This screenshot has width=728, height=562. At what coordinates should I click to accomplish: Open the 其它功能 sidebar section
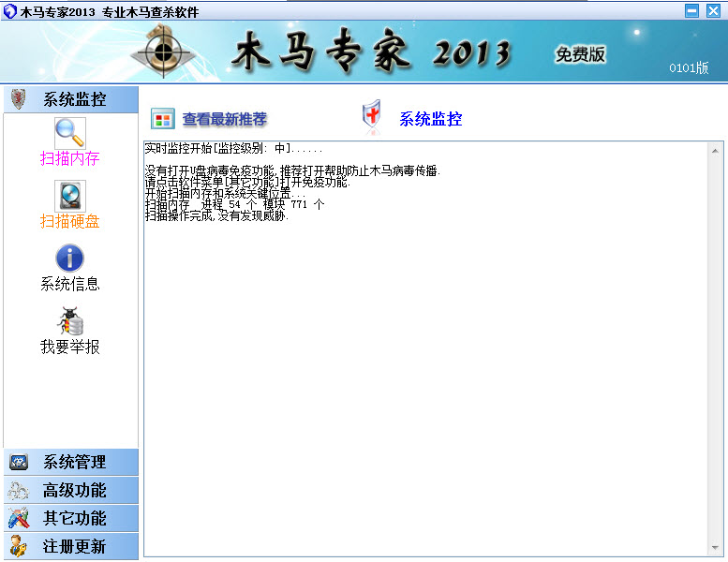pos(71,518)
